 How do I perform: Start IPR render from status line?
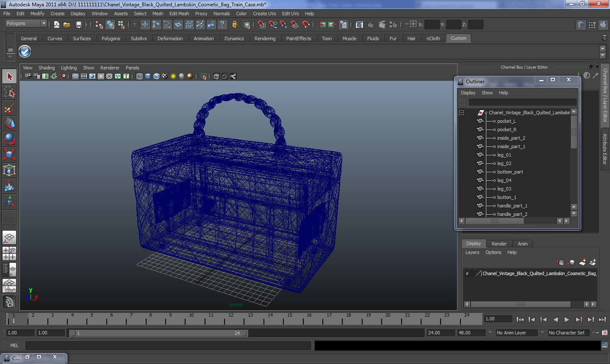[x=382, y=25]
